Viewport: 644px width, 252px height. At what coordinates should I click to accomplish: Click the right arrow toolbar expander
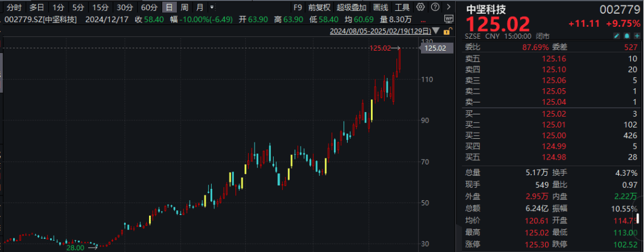(449, 7)
